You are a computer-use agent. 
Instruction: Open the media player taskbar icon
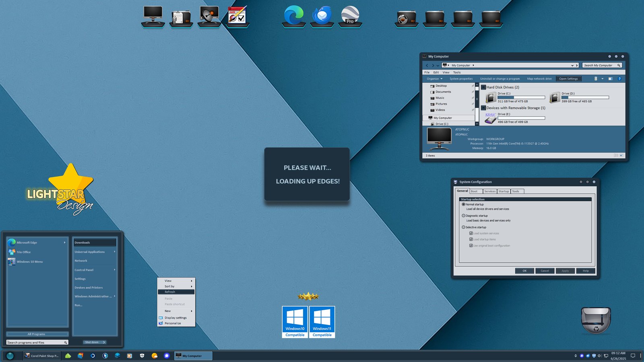point(130,356)
